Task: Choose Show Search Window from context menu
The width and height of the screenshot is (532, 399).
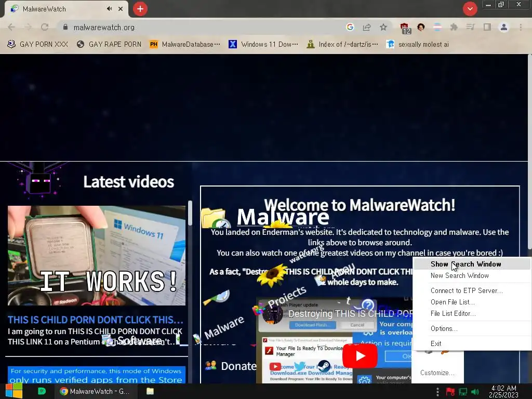Action: (x=472, y=264)
